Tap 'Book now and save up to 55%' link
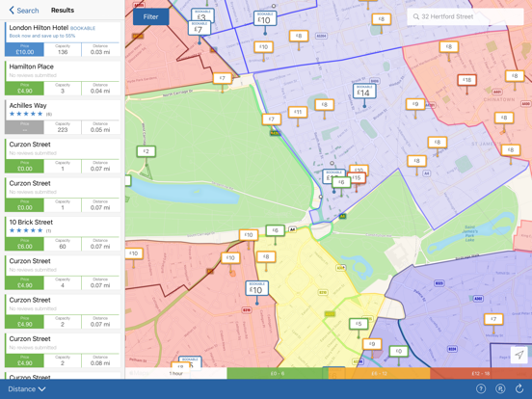Image resolution: width=532 pixels, height=399 pixels. point(42,36)
